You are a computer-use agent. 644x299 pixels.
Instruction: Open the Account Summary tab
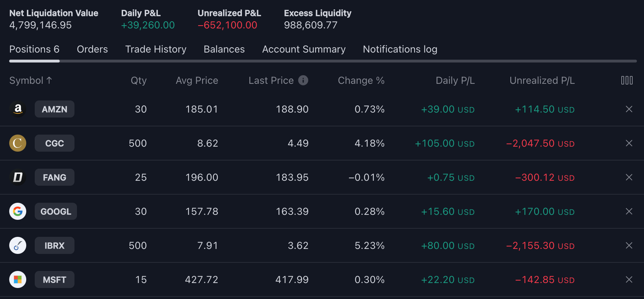[304, 49]
